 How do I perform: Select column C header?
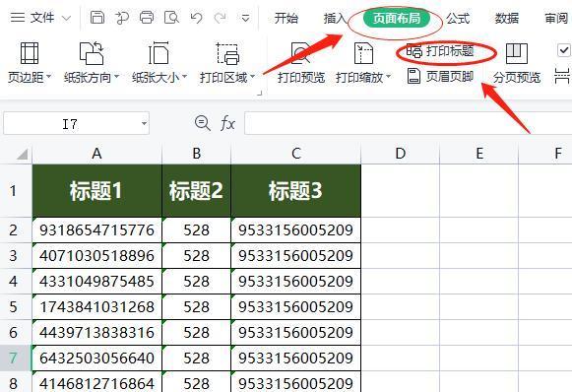(x=296, y=154)
